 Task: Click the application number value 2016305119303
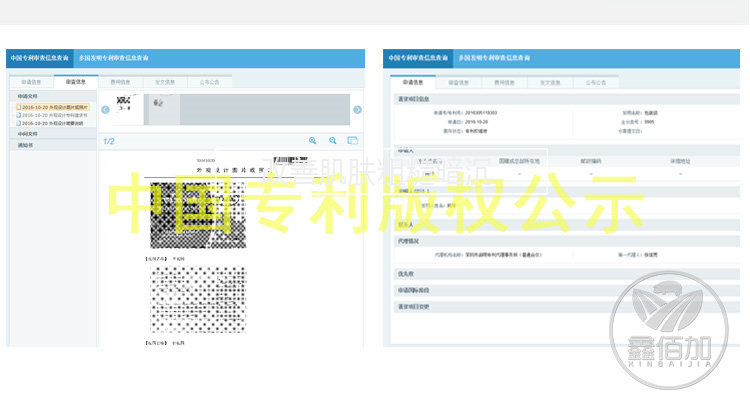coord(481,113)
